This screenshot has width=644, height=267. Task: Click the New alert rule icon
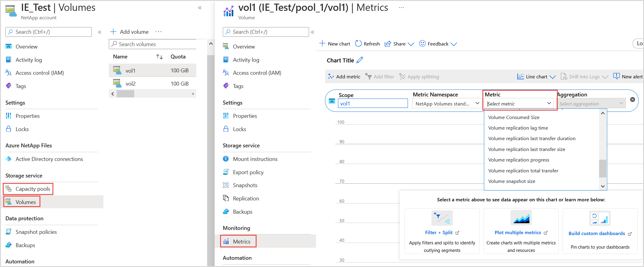617,76
